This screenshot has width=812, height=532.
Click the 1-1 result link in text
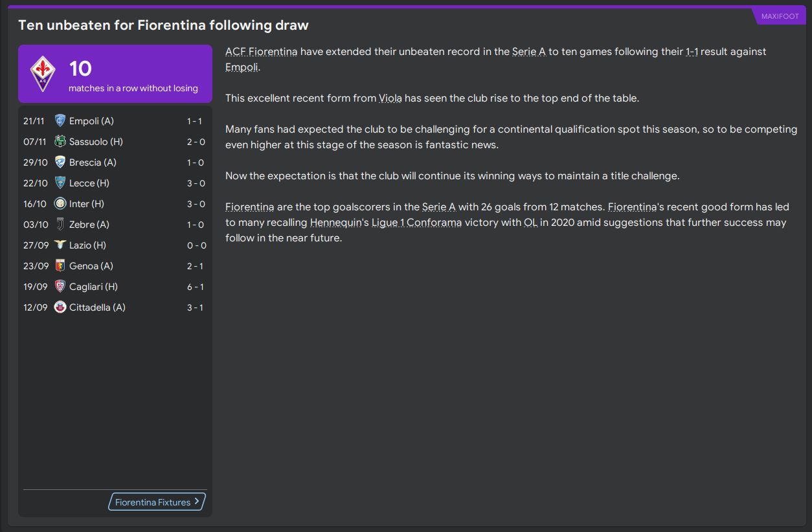coord(692,52)
